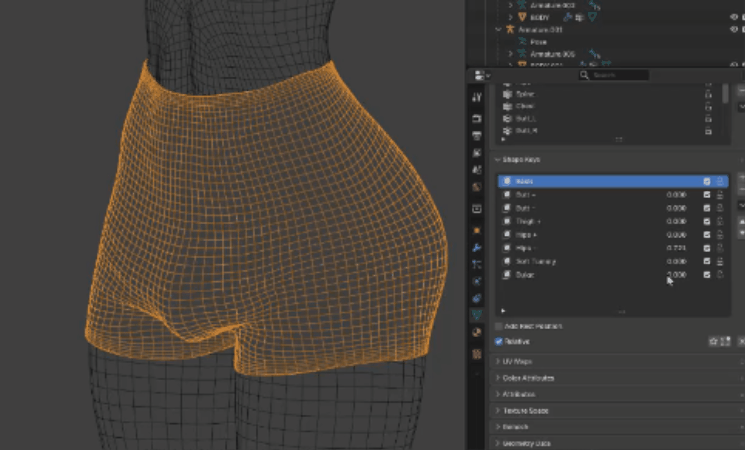Toggle shape key edit mode button
The image size is (745, 450).
pyautogui.click(x=725, y=341)
